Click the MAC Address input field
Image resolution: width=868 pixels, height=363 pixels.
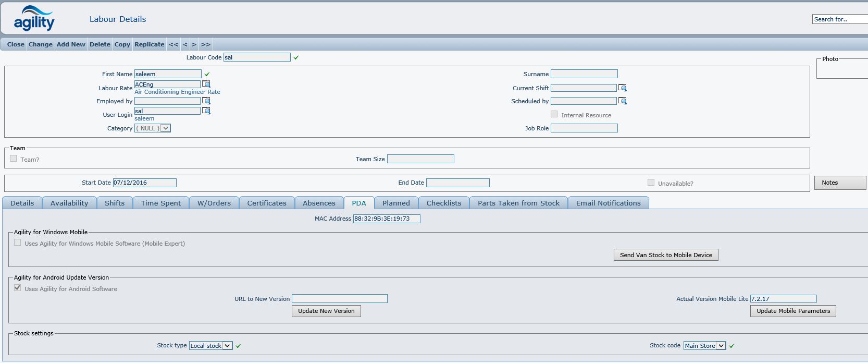click(x=386, y=219)
